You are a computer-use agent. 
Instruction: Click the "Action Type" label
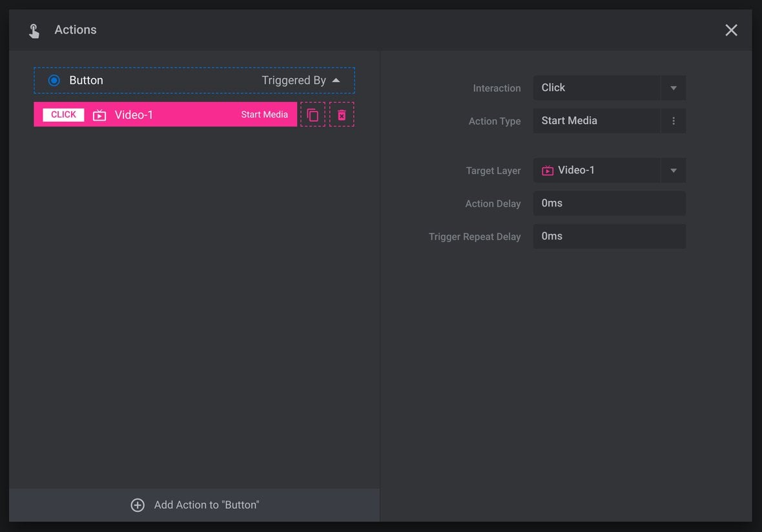[494, 121]
